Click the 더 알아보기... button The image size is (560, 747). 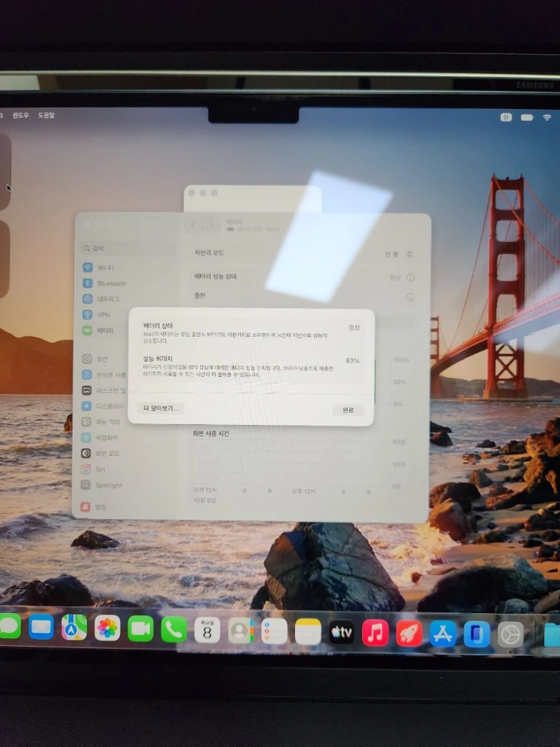161,409
